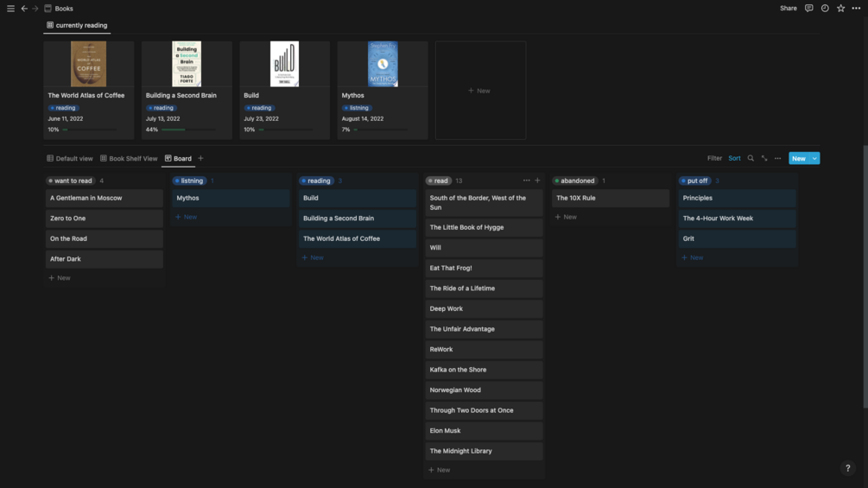Viewport: 868px width, 488px height.
Task: Click the blue New button
Action: click(x=799, y=158)
